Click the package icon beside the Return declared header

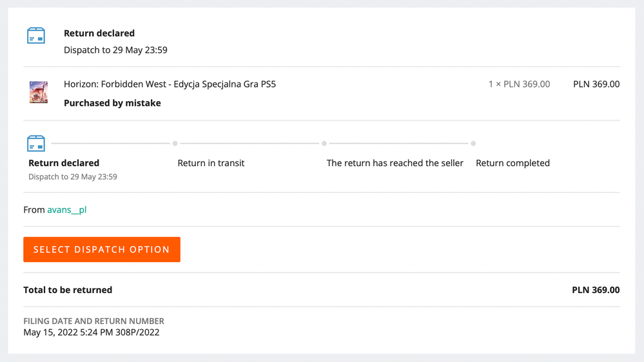click(x=35, y=35)
